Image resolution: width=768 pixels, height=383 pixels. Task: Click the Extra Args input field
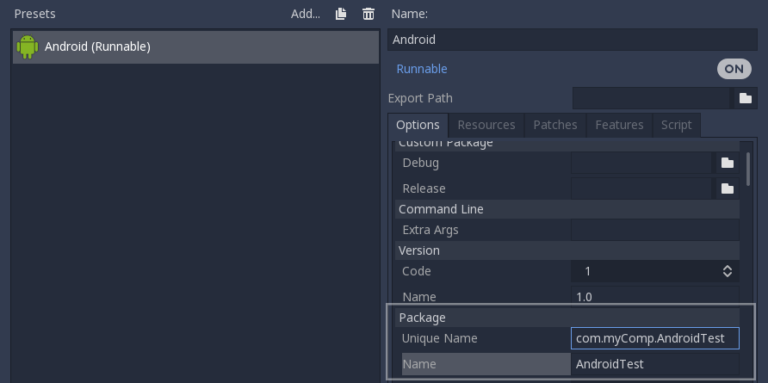click(655, 230)
